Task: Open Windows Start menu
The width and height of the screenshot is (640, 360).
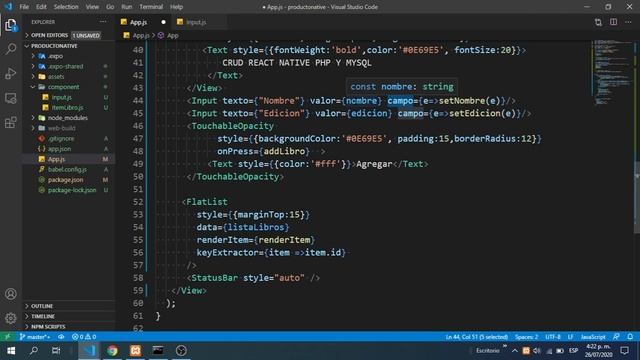Action: coord(11,351)
